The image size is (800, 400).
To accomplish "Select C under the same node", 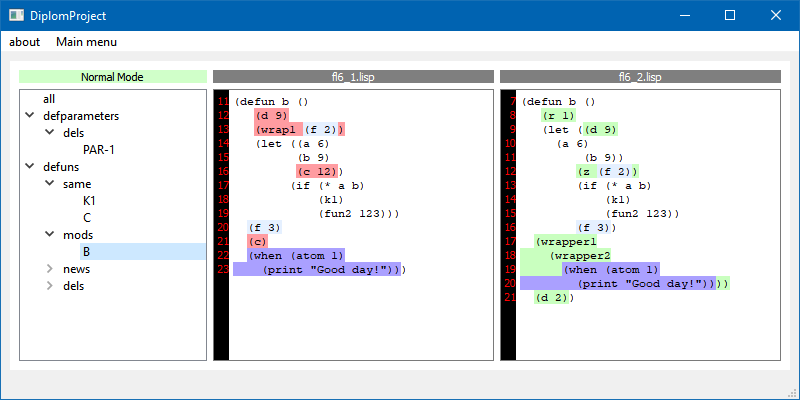I will point(87,218).
